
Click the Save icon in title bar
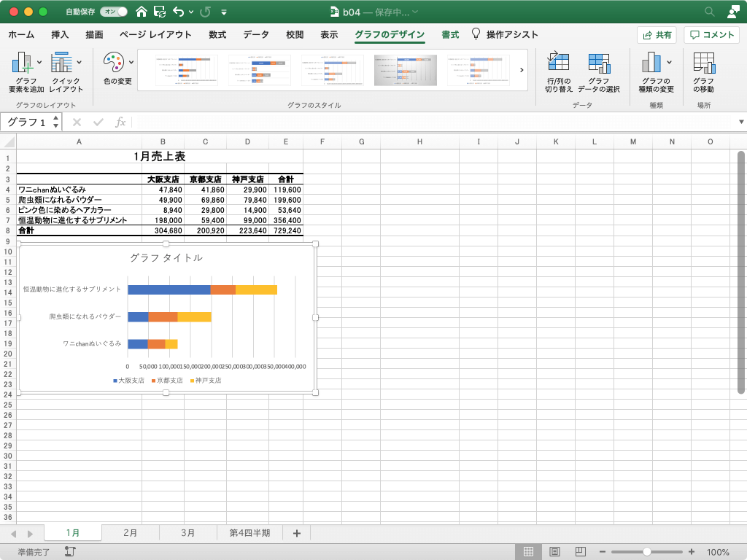[x=160, y=12]
